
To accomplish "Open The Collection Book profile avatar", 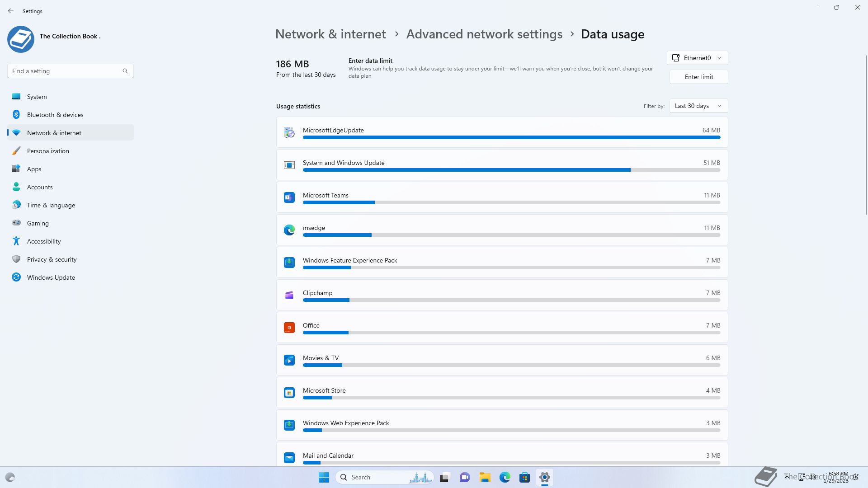I will coord(21,39).
